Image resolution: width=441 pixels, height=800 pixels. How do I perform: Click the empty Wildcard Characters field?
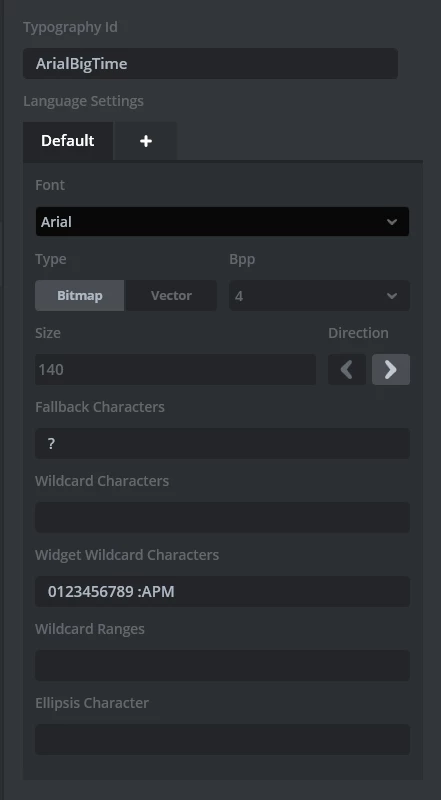[222, 517]
